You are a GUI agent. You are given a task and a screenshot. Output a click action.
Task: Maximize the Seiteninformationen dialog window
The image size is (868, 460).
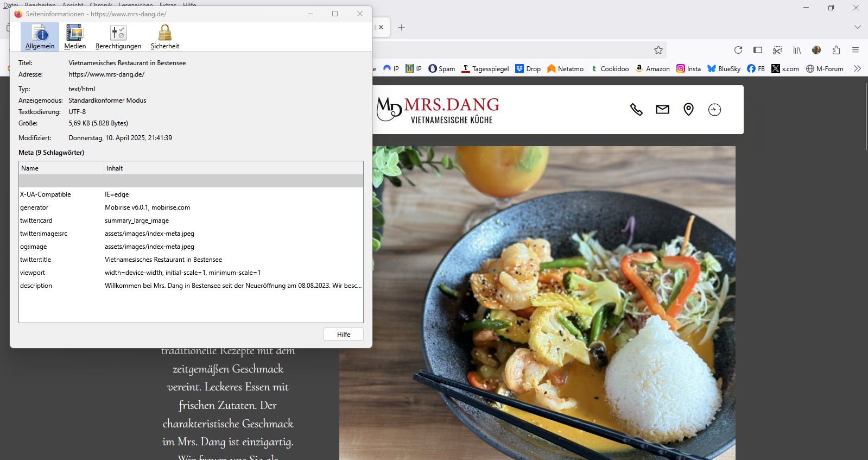click(335, 14)
